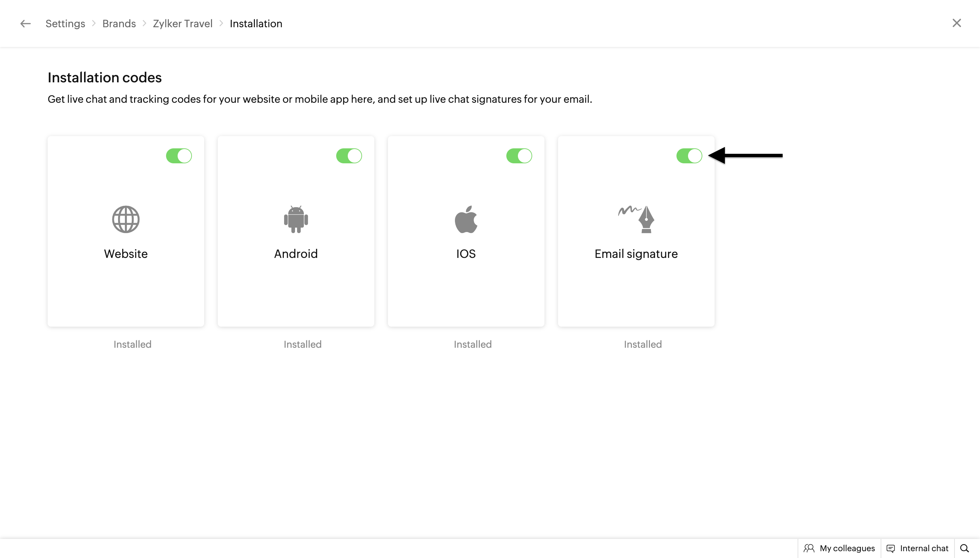Image resolution: width=980 pixels, height=558 pixels.
Task: Open Zylker Travel breadcrumb link
Action: tap(182, 24)
